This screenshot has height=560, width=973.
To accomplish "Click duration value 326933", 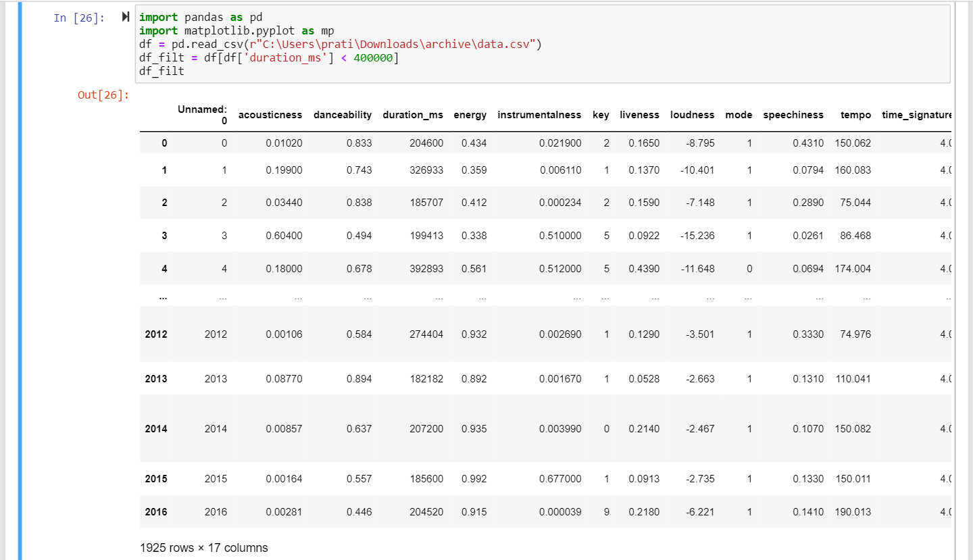I will 426,170.
